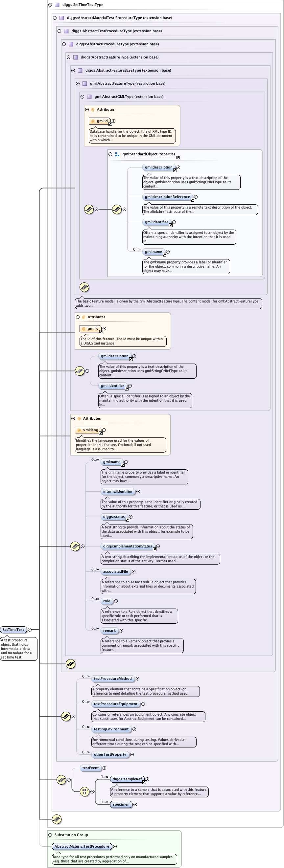Select the otherTestProperty element
The image size is (284, 868).
point(110,754)
